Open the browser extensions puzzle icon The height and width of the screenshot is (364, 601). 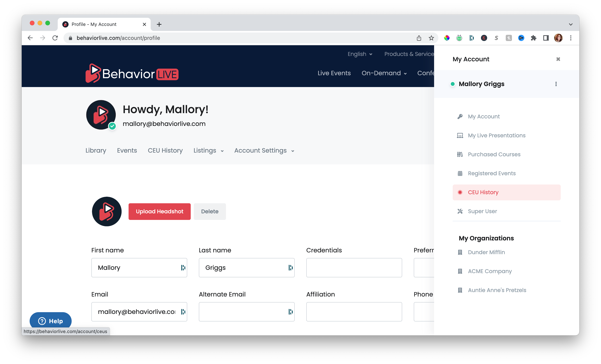tap(533, 38)
